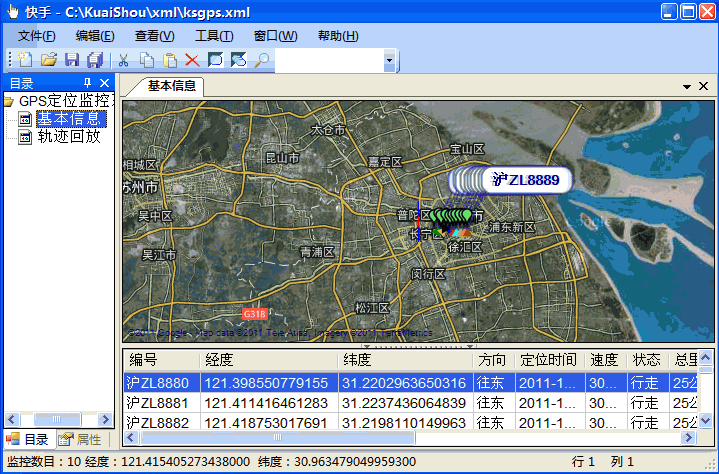Close the 基本信息 document tab
This screenshot has height=474, width=719.
(x=703, y=86)
